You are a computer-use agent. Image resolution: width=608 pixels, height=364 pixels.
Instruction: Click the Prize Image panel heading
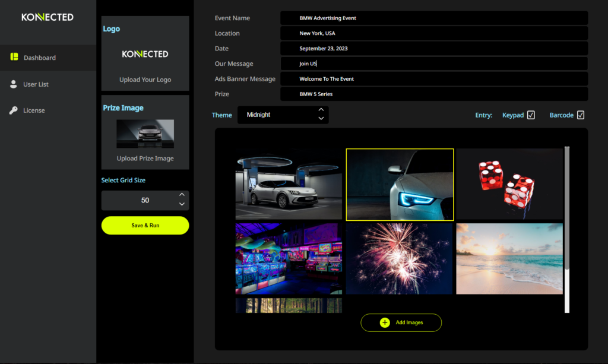(x=123, y=107)
